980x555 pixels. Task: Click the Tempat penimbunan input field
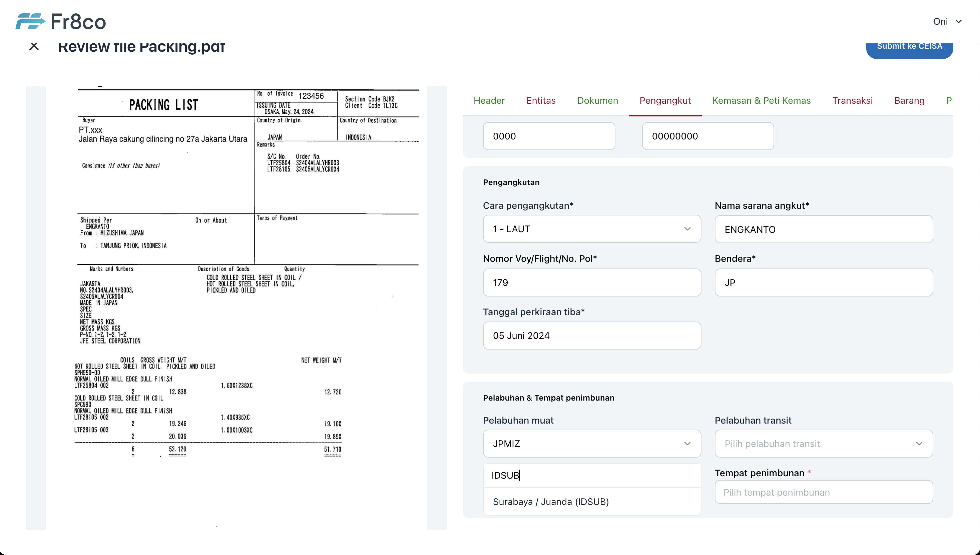pos(823,492)
